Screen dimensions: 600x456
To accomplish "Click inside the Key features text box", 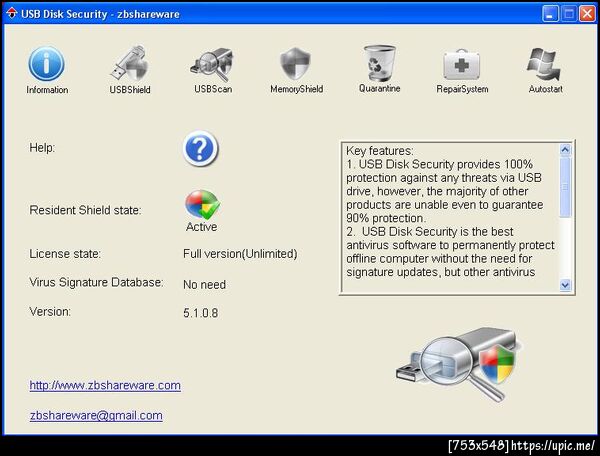I will 450,218.
